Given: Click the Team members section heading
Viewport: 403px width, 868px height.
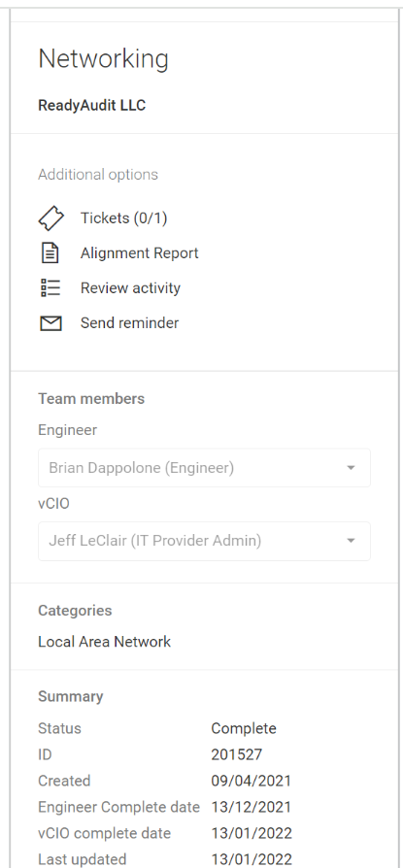Looking at the screenshot, I should pos(91,399).
